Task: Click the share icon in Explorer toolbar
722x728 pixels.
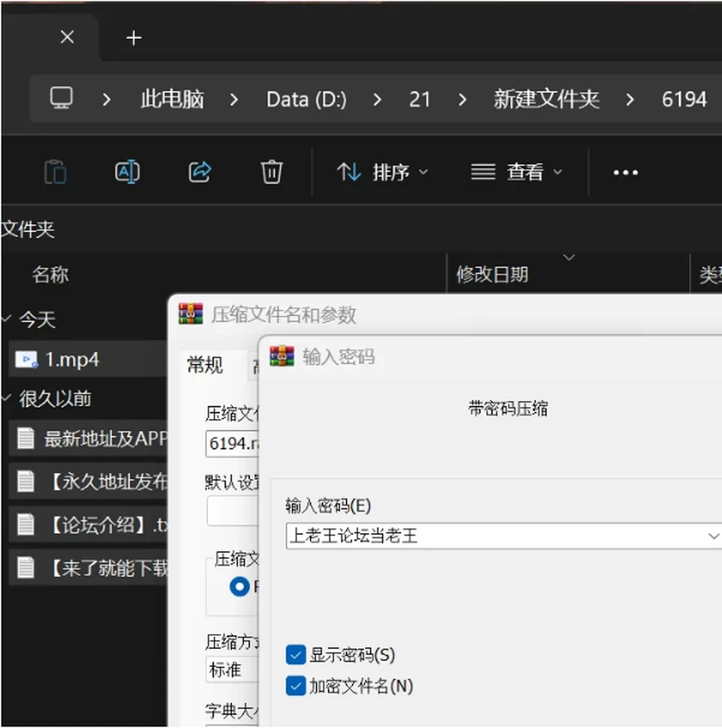Action: pyautogui.click(x=199, y=172)
